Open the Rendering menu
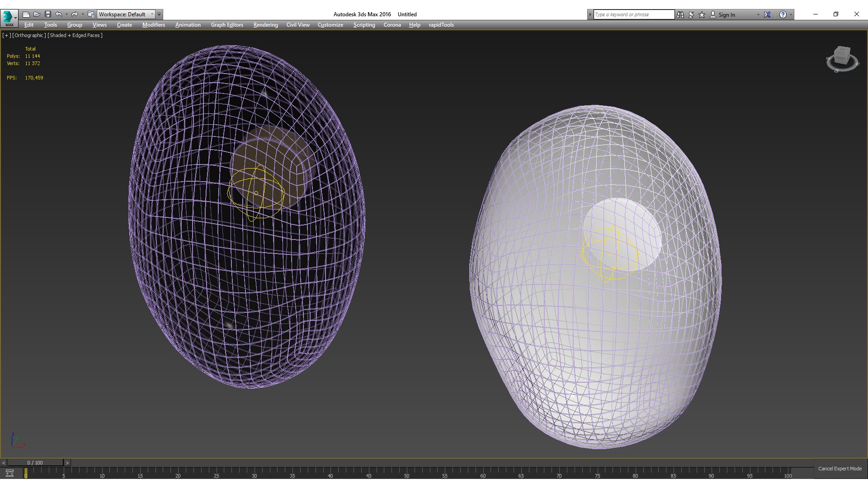 (264, 24)
